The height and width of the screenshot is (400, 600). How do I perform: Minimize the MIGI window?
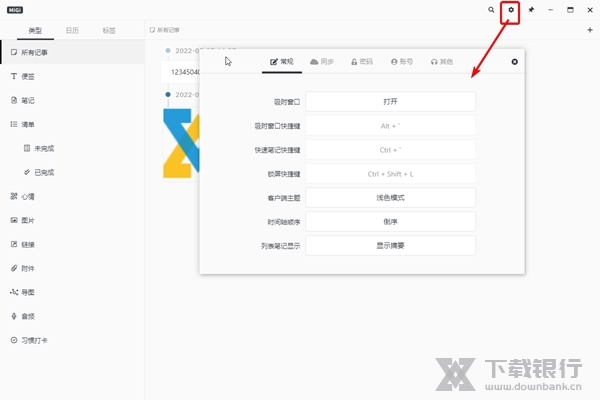click(x=550, y=10)
